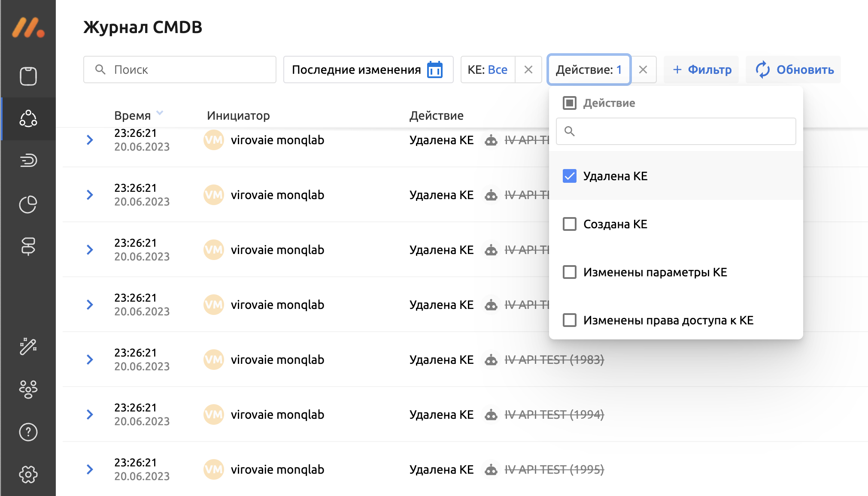This screenshot has width=868, height=496.
Task: Click the Обновить refresh button
Action: (793, 70)
